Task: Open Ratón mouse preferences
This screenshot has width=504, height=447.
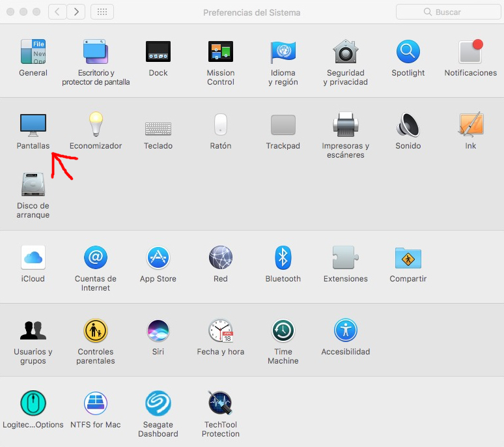Action: click(221, 124)
